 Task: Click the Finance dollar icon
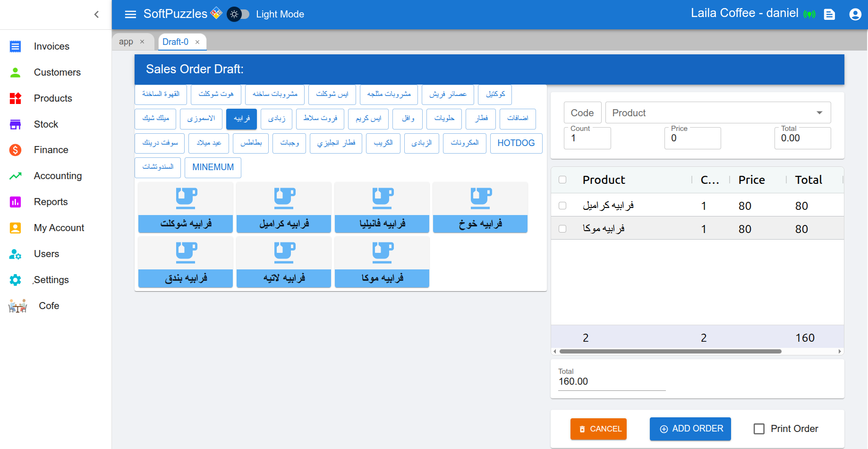16,150
